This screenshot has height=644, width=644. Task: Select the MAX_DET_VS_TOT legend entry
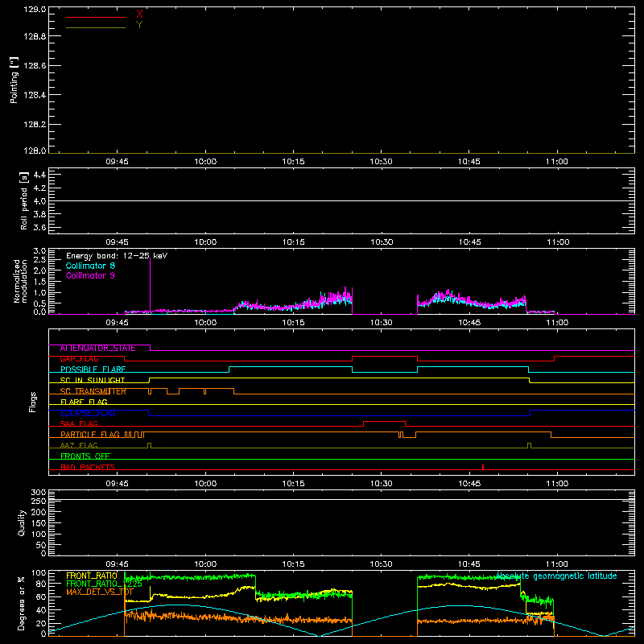pos(100,592)
